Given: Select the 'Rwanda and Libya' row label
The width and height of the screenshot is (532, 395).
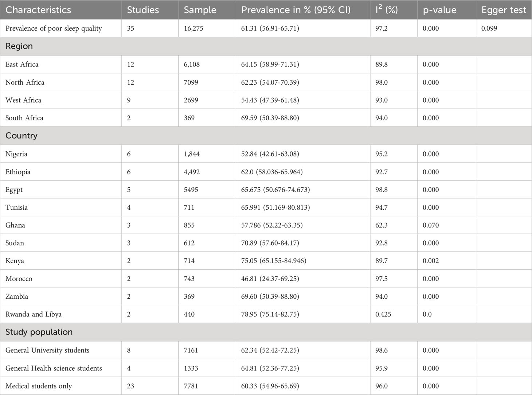Looking at the screenshot, I should pos(34,314).
